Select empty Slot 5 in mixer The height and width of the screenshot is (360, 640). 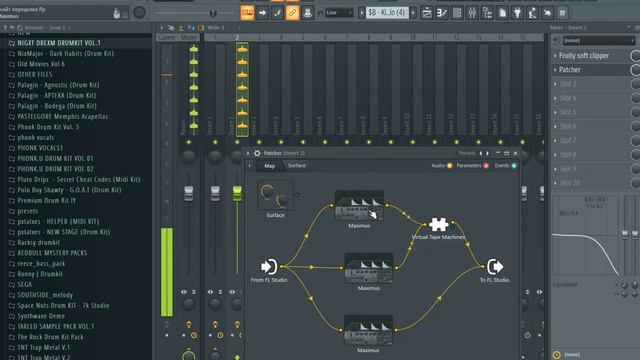click(x=568, y=112)
